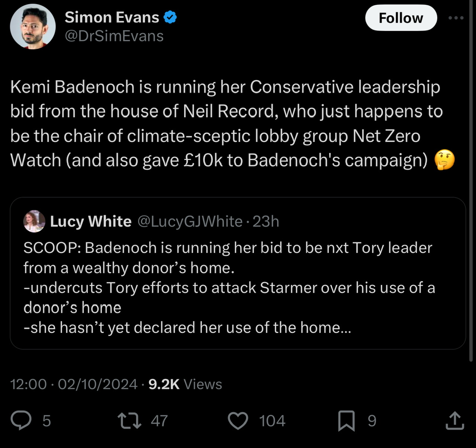
Task: Click the 23h timestamp on quoted tweet
Action: coord(266,221)
